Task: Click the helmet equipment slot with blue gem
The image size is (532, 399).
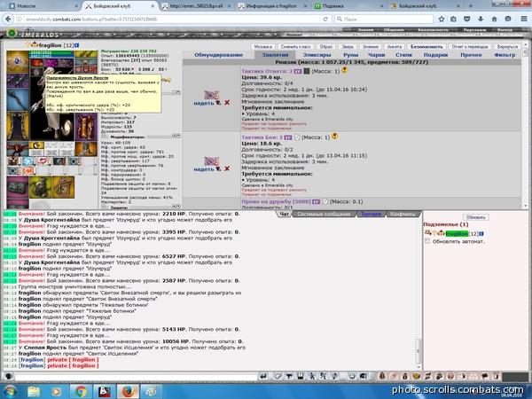Action: 18,62
